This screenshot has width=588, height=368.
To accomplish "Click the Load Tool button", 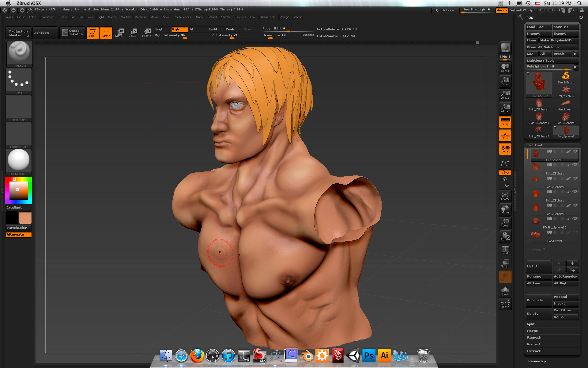I will point(539,27).
